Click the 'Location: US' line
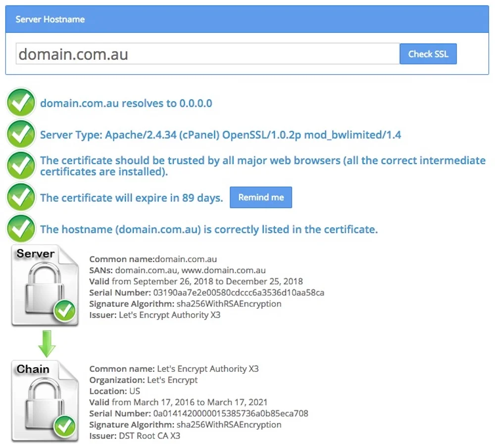Viewport: 495px width, 448px height. (115, 391)
